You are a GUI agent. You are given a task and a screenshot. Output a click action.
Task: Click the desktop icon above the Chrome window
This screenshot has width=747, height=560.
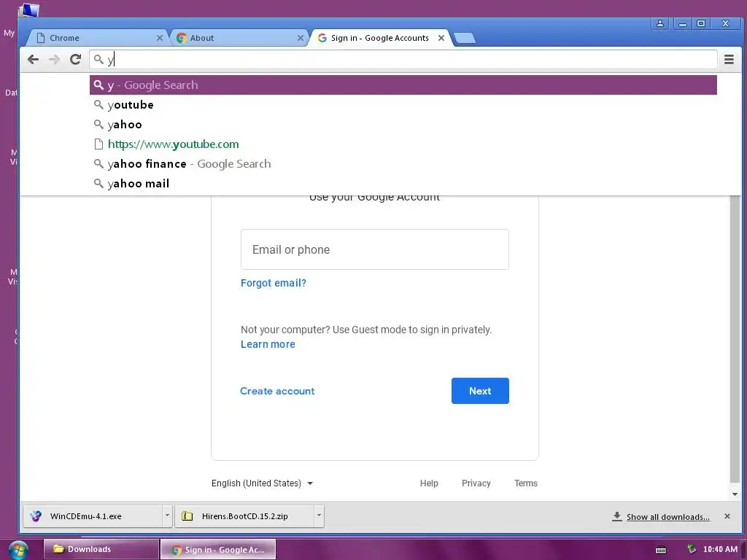point(28,9)
